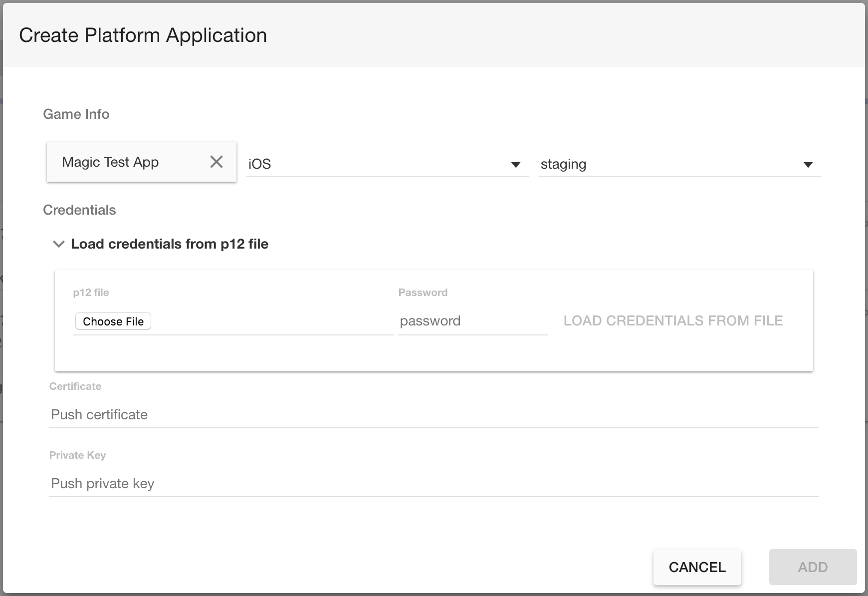Click the X icon beside Magic Test App
The width and height of the screenshot is (868, 596).
(217, 162)
